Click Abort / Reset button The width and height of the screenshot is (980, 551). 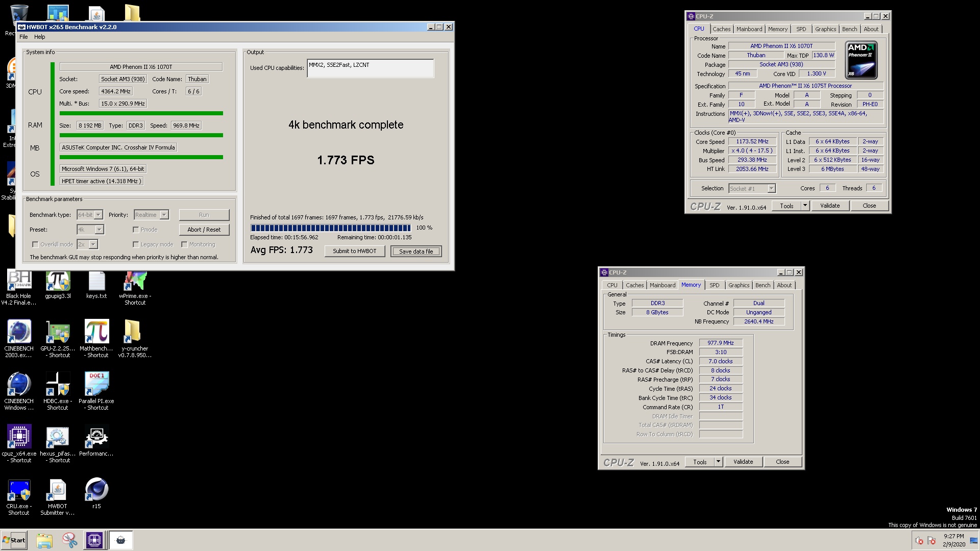tap(204, 230)
